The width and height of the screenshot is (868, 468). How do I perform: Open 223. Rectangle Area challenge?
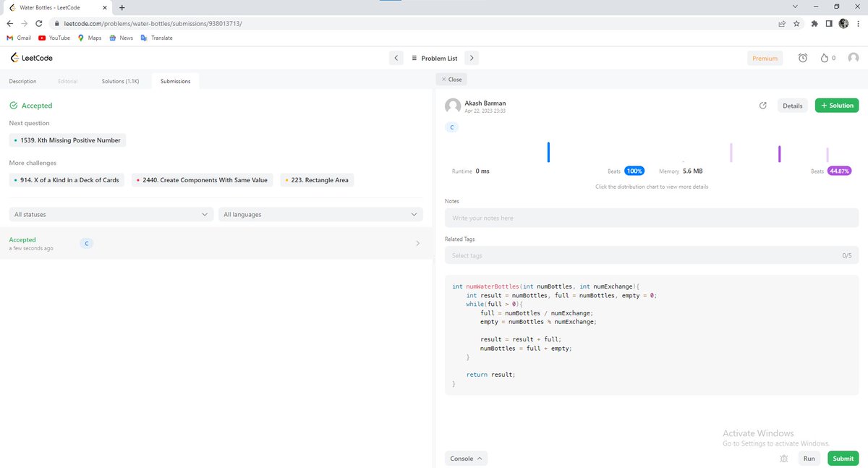pyautogui.click(x=317, y=180)
